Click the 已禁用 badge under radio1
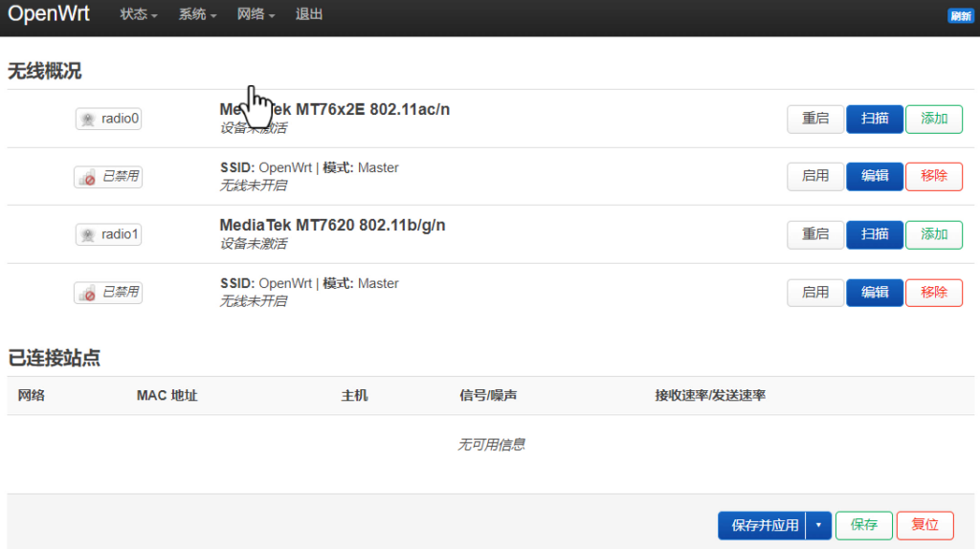Viewport: 980px width, 549px height. 108,293
